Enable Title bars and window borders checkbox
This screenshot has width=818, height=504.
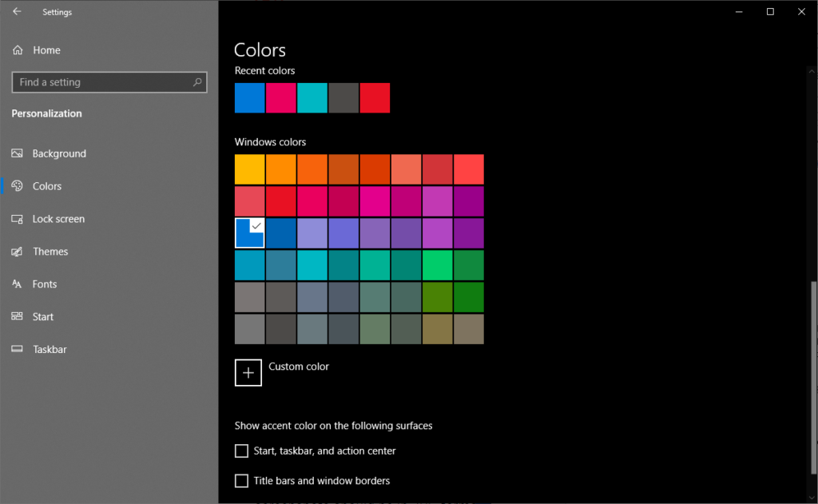point(241,481)
